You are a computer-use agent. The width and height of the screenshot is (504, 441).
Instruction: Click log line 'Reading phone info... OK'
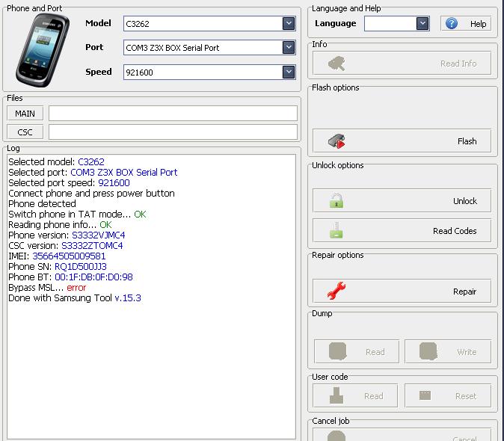tap(60, 224)
